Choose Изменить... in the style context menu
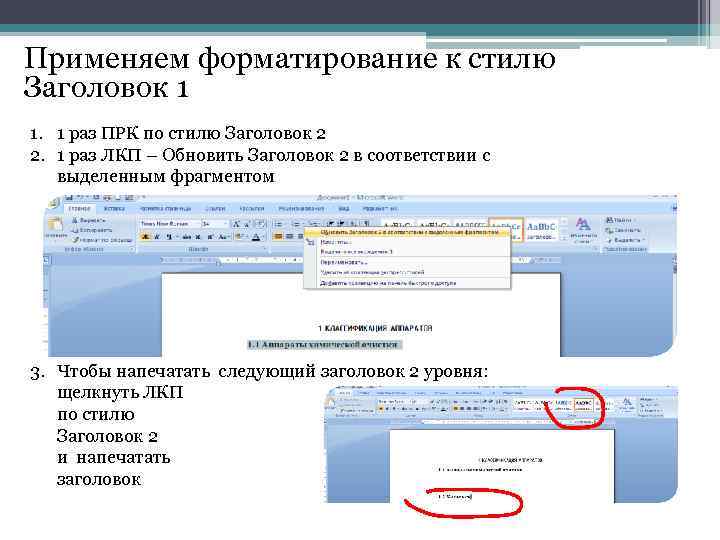720x540 pixels. tap(409, 242)
